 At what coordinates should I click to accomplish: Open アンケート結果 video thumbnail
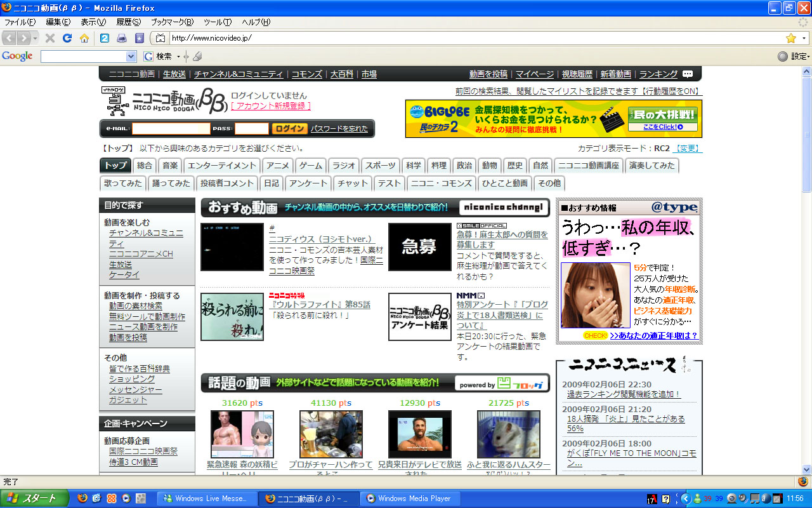point(419,317)
